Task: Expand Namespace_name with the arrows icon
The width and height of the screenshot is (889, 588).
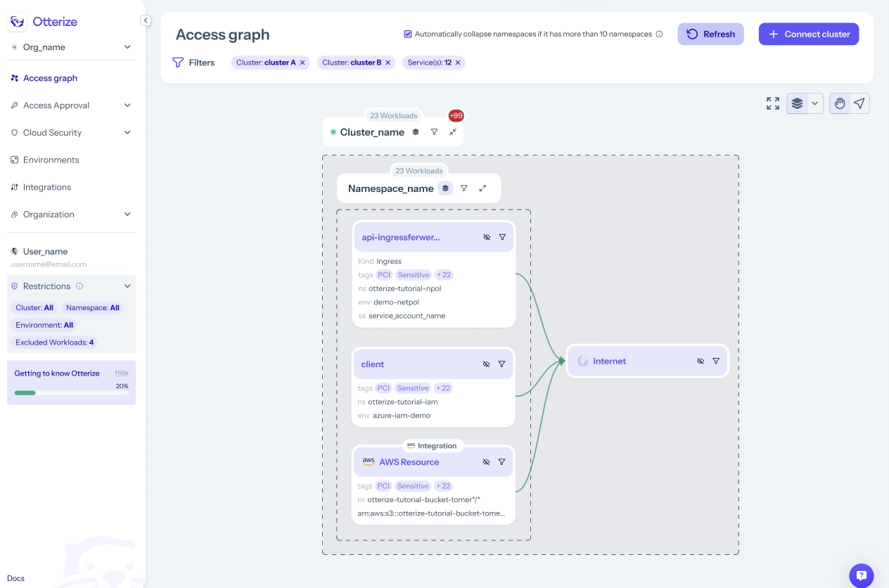Action: (x=482, y=188)
